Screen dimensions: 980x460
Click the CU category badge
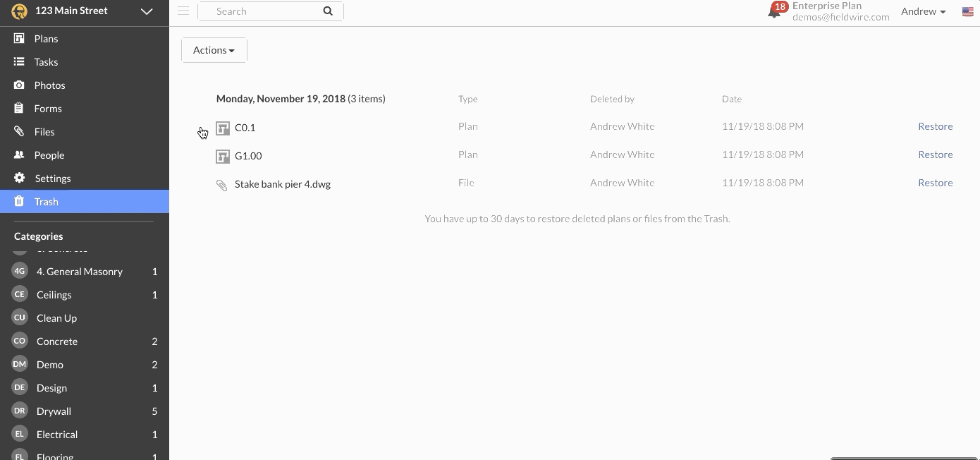tap(20, 317)
